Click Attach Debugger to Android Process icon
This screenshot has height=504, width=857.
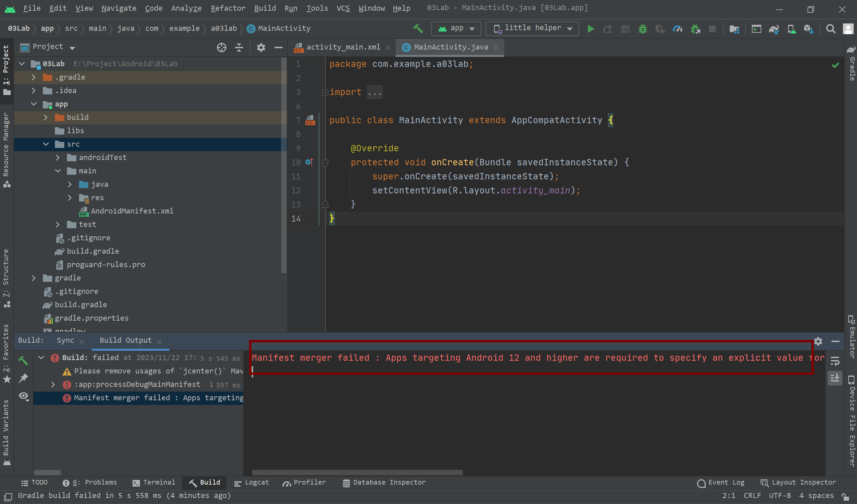point(695,29)
